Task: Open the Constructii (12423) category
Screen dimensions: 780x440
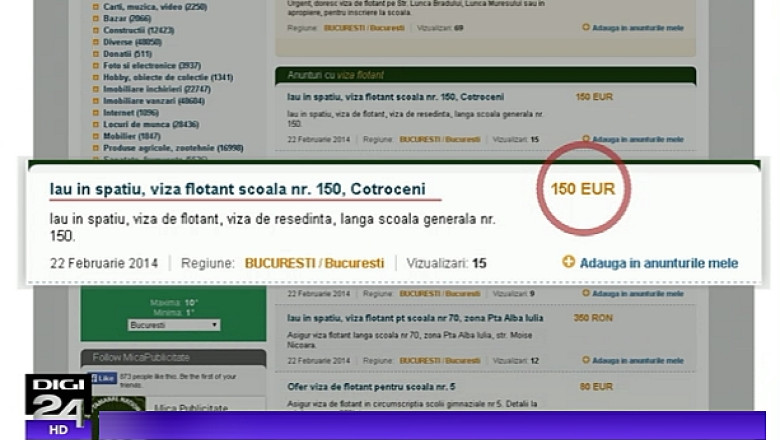Action: click(x=138, y=30)
